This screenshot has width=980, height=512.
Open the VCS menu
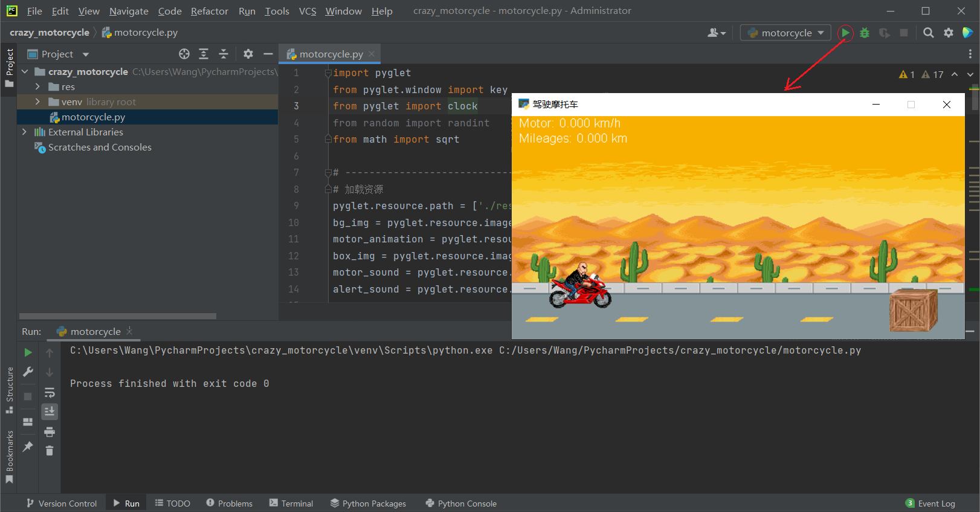308,11
